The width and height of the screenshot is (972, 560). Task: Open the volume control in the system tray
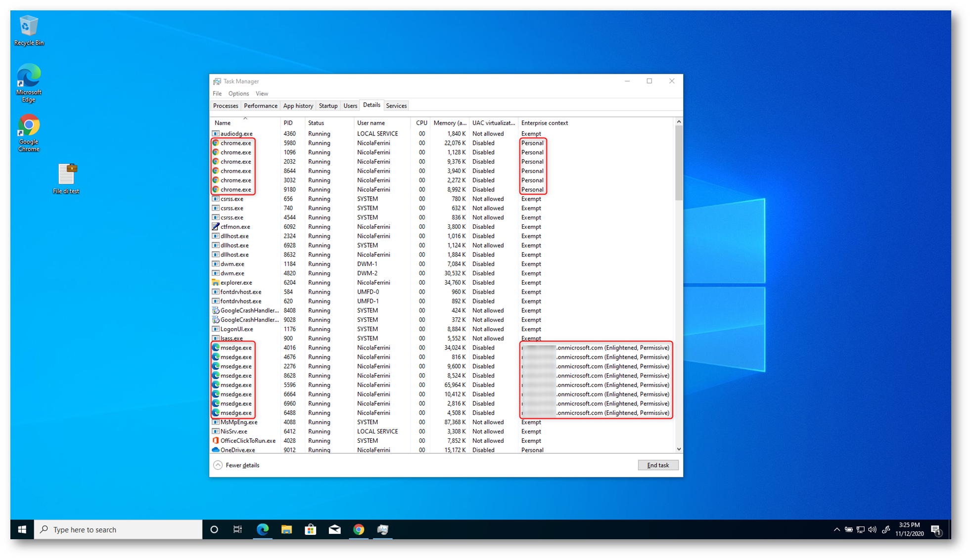point(872,529)
